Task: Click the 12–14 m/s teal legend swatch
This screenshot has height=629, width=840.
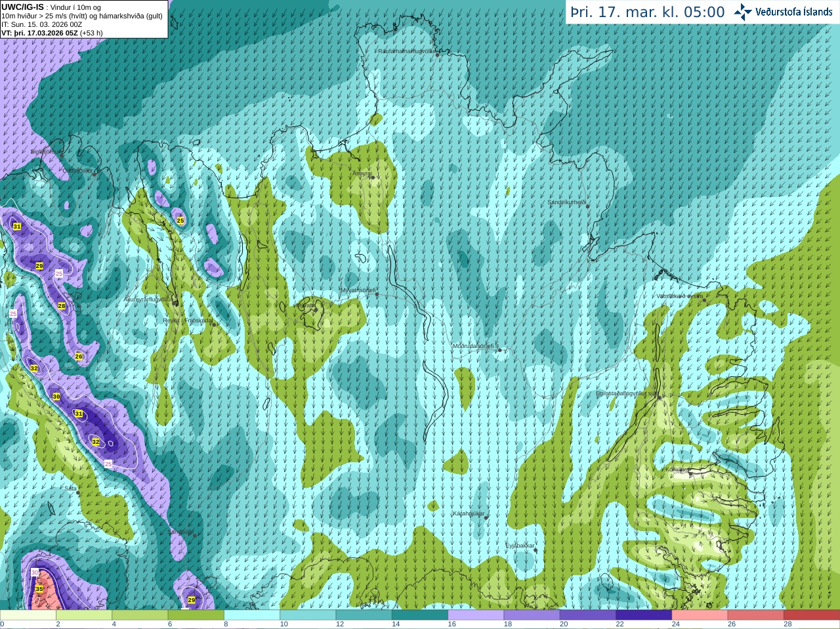Action: [364, 615]
